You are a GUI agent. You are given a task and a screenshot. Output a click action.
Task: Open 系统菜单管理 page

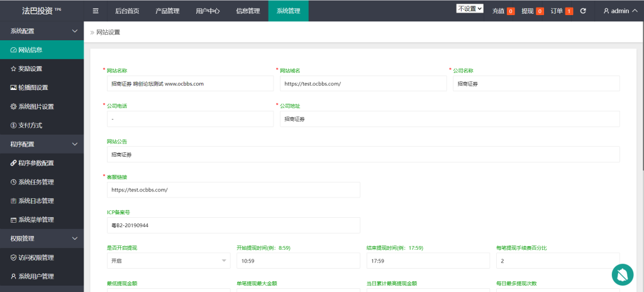coord(42,220)
